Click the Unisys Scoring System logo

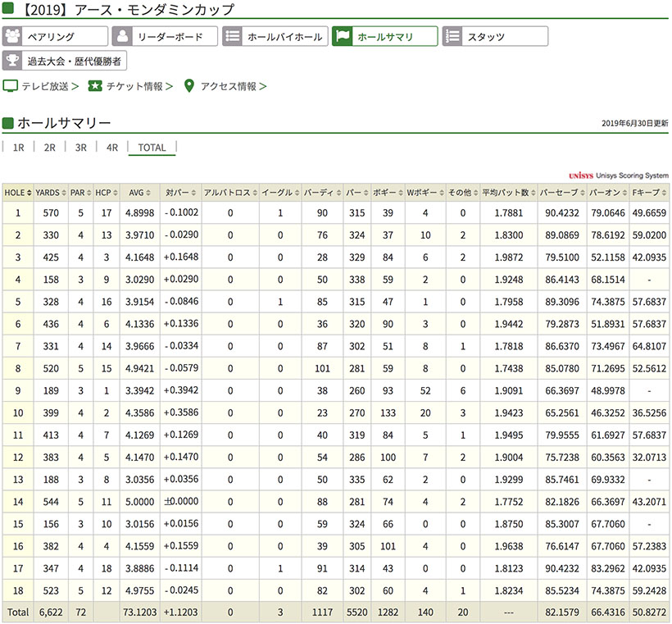coord(617,175)
